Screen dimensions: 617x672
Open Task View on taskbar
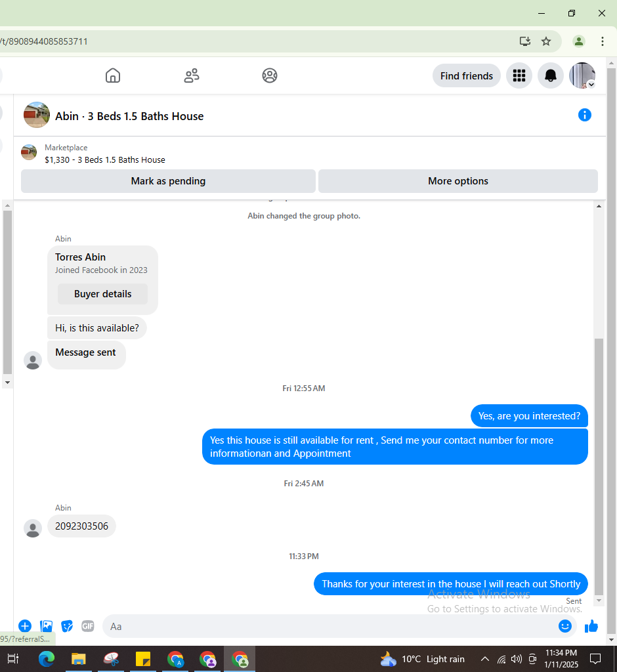point(13,659)
